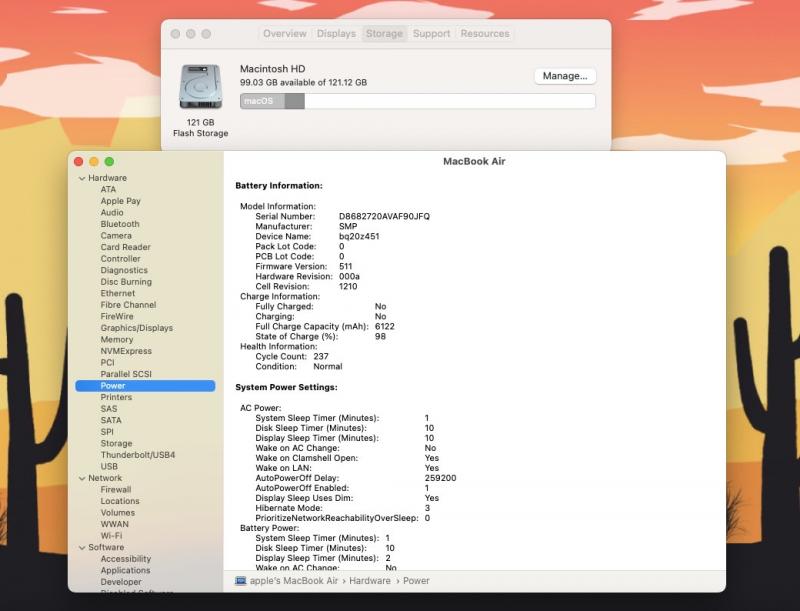
Task: Select Disc Burning in the sidebar
Action: click(x=126, y=282)
